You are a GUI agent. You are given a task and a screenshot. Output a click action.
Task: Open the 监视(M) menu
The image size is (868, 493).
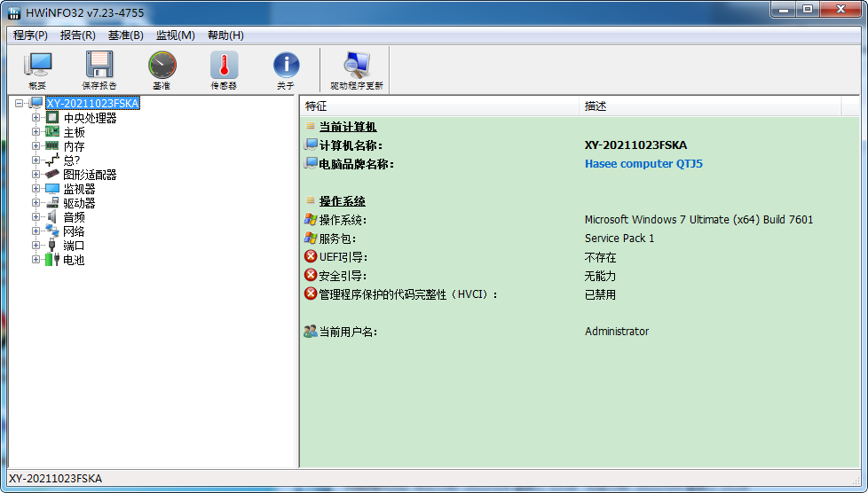point(176,35)
